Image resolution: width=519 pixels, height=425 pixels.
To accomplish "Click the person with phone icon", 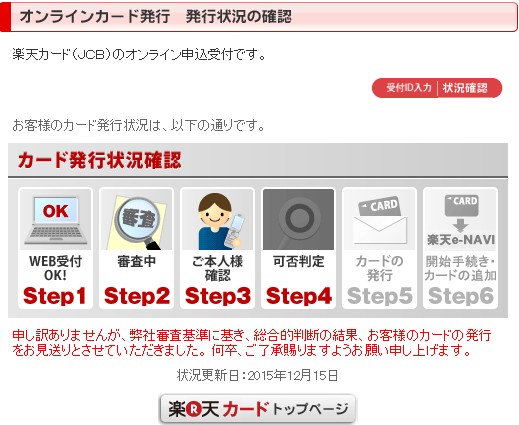I will pos(217,219).
